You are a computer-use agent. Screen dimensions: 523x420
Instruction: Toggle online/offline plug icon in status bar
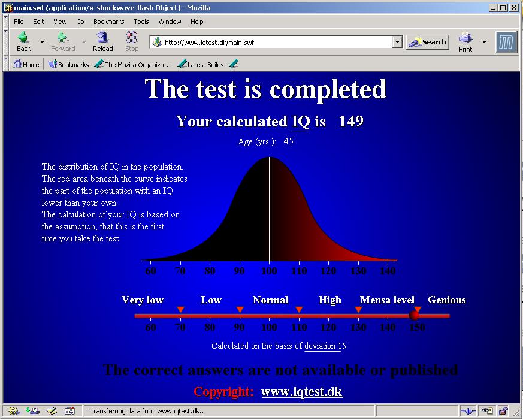click(x=468, y=412)
